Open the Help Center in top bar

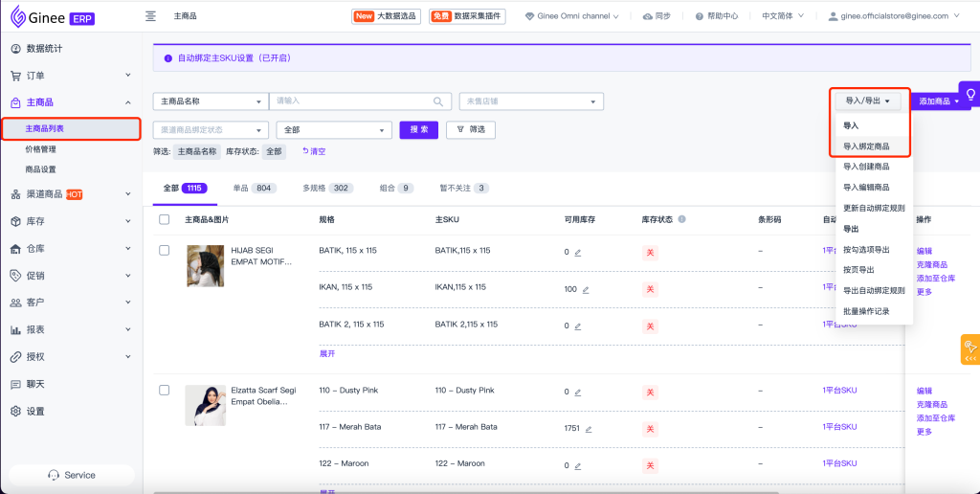pyautogui.click(x=717, y=16)
